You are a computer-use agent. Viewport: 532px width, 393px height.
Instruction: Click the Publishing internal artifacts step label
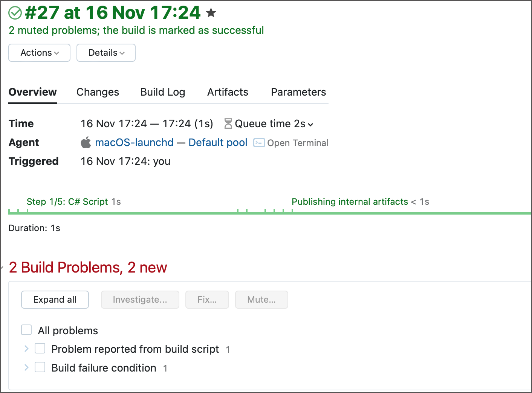pos(350,201)
